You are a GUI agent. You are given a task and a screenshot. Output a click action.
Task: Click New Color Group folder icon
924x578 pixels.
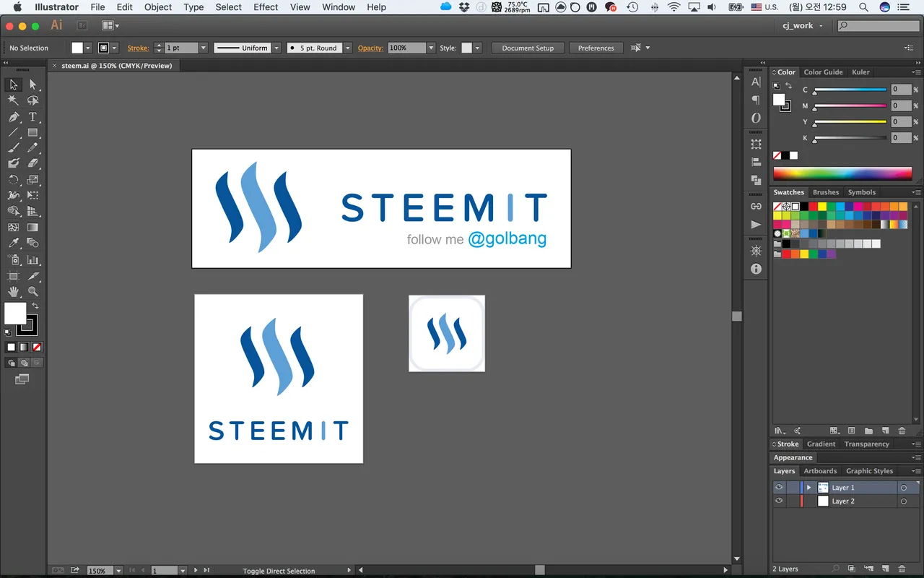tap(868, 431)
